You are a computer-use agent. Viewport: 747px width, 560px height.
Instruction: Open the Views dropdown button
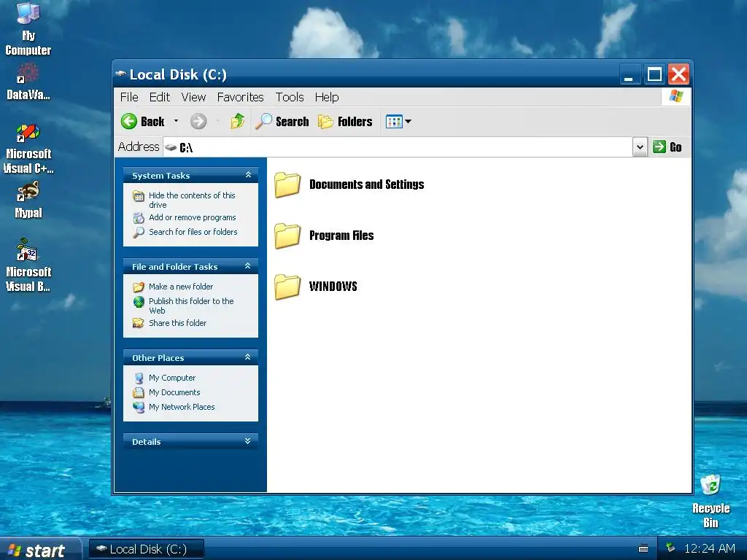(398, 122)
